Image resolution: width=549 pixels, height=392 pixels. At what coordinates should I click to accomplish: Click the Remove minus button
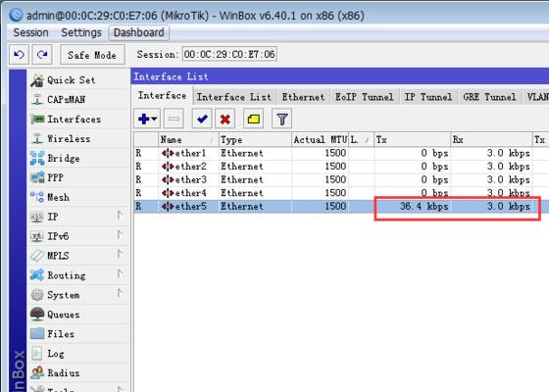pos(174,119)
